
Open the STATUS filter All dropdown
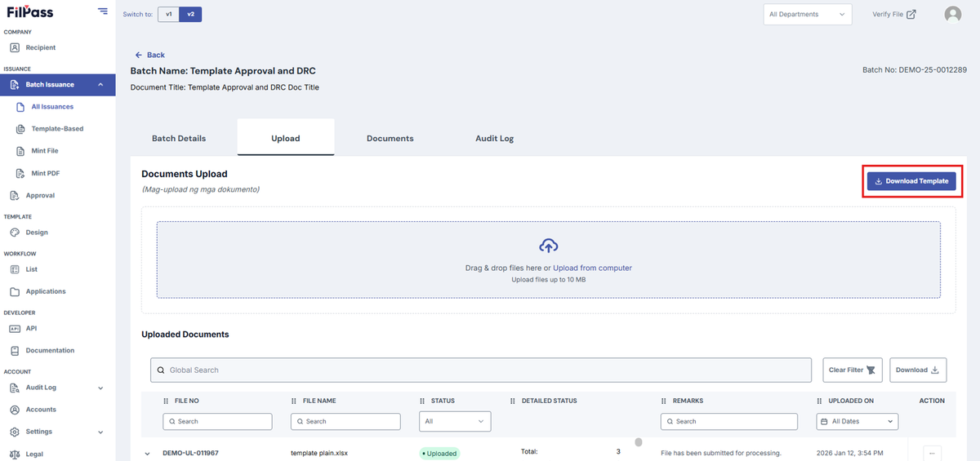click(x=455, y=422)
